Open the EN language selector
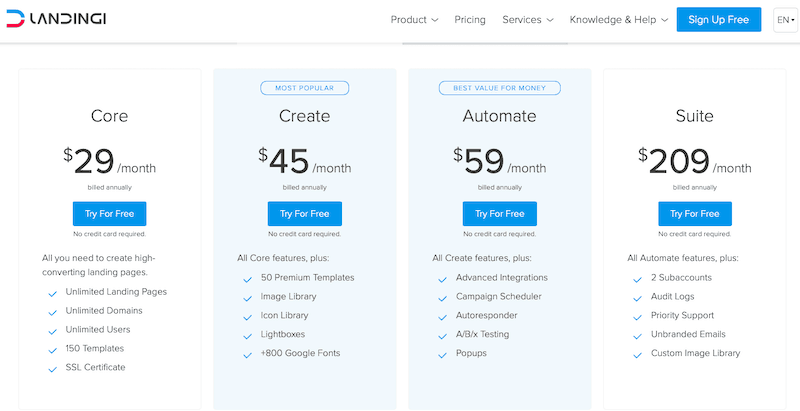 pyautogui.click(x=785, y=20)
